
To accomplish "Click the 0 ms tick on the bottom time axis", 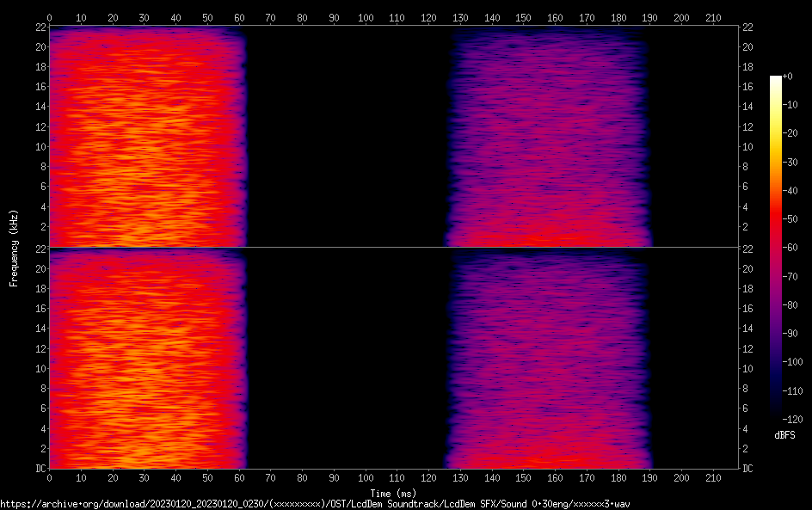I will coord(49,478).
